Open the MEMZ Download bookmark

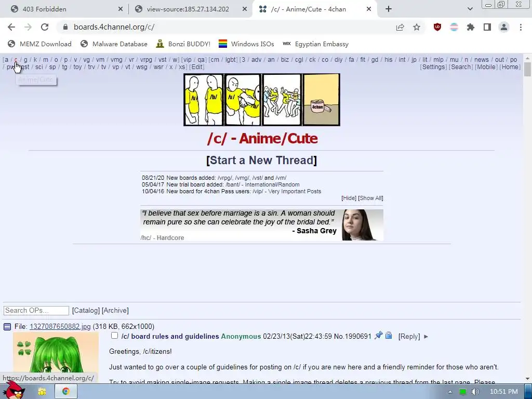[39, 44]
